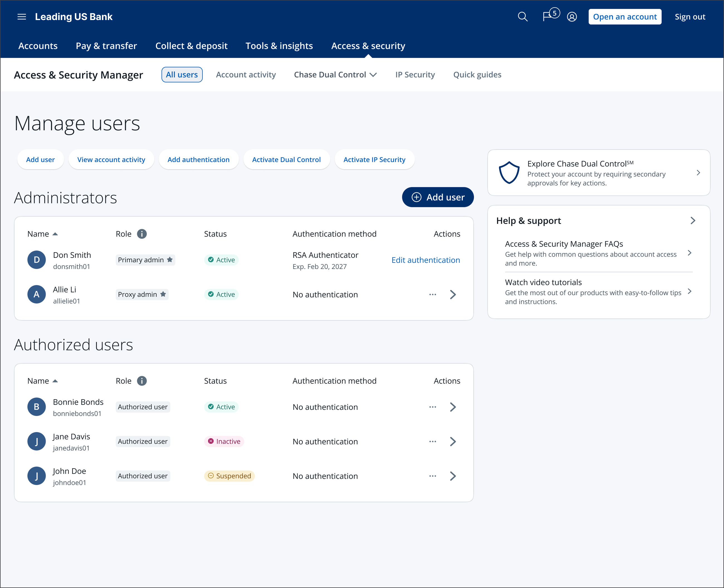This screenshot has width=724, height=588.
Task: Select Access & security menu
Action: [368, 46]
